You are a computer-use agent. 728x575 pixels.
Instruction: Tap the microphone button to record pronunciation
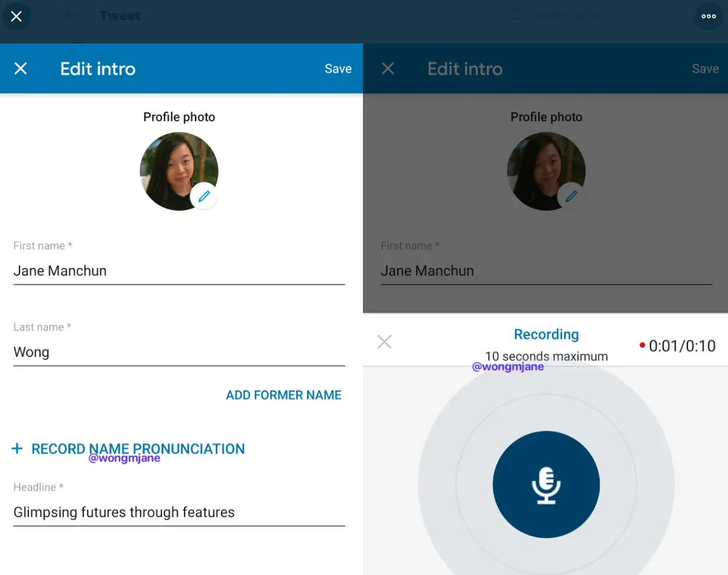click(x=546, y=484)
